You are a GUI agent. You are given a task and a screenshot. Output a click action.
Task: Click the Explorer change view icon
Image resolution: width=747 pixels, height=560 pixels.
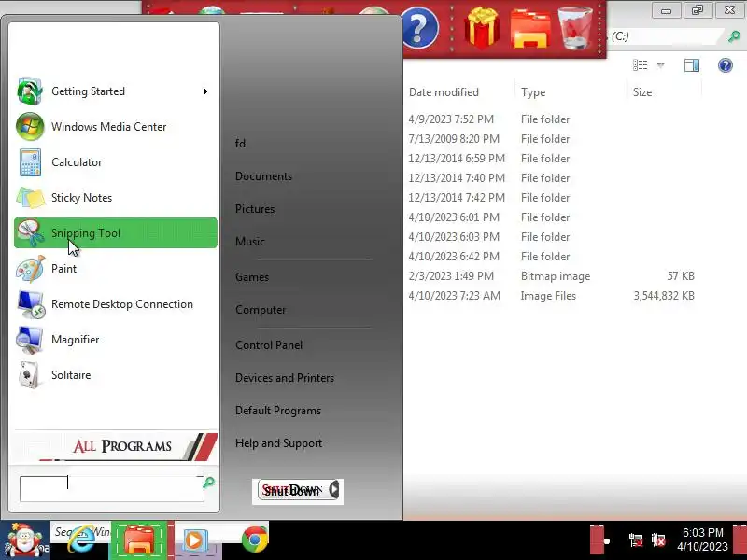point(640,65)
